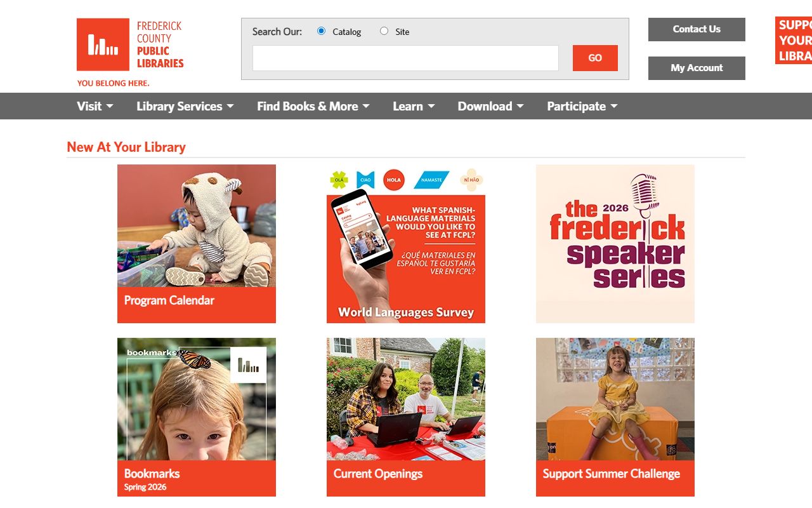812x508 pixels.
Task: Open the Learn menu
Action: [414, 106]
